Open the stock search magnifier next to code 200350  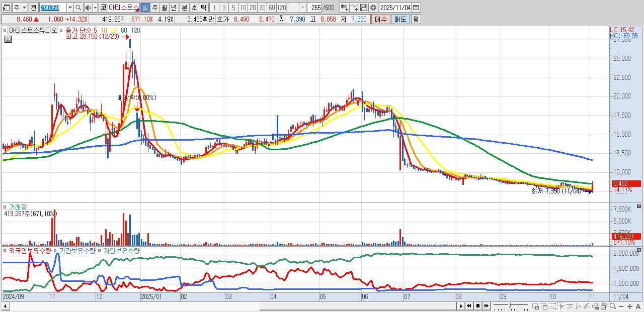(78, 8)
